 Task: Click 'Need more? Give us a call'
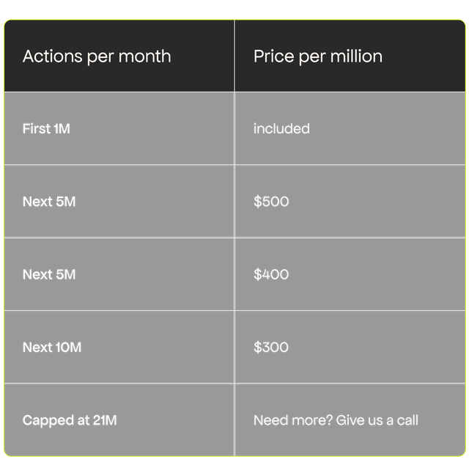336,420
